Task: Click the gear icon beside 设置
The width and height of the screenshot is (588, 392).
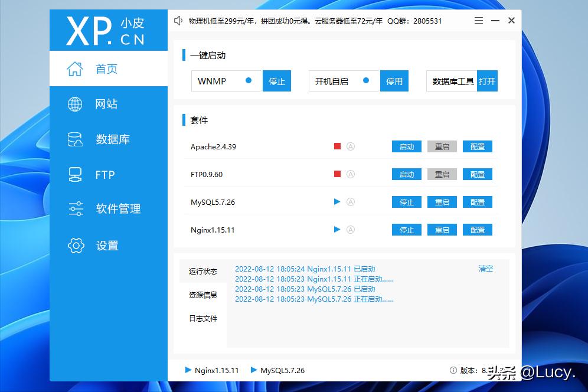Action: [76, 246]
